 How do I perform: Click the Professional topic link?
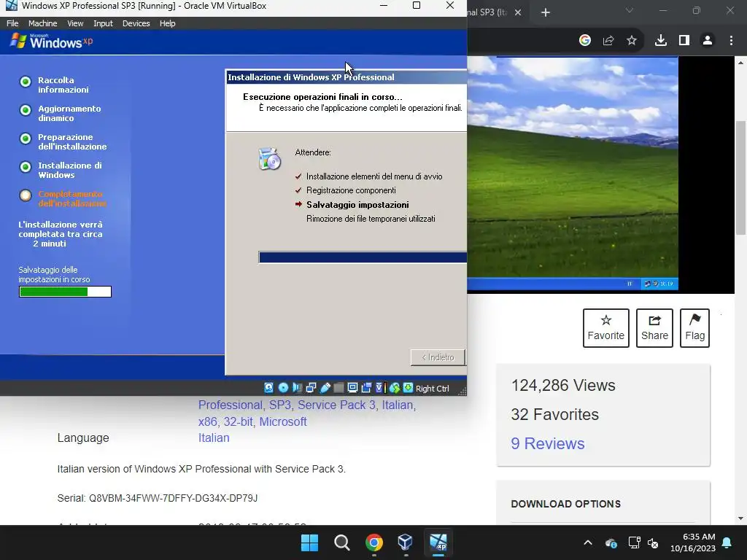pos(230,405)
